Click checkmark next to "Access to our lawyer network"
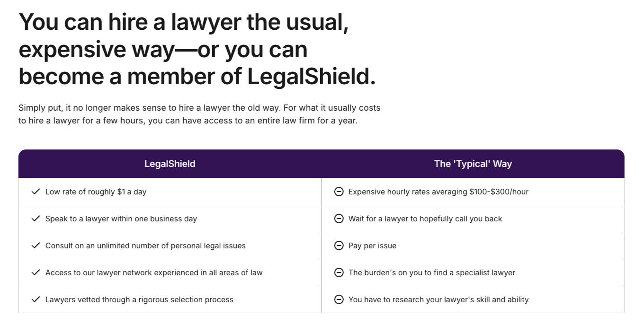 36,272
